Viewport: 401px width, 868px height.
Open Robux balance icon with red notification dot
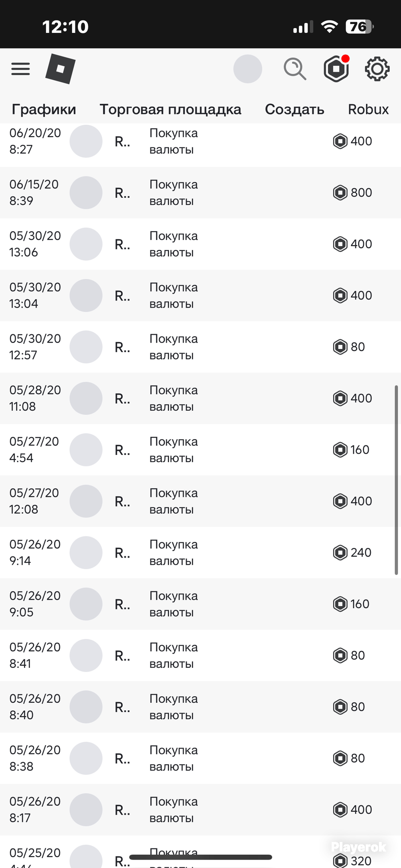(336, 69)
